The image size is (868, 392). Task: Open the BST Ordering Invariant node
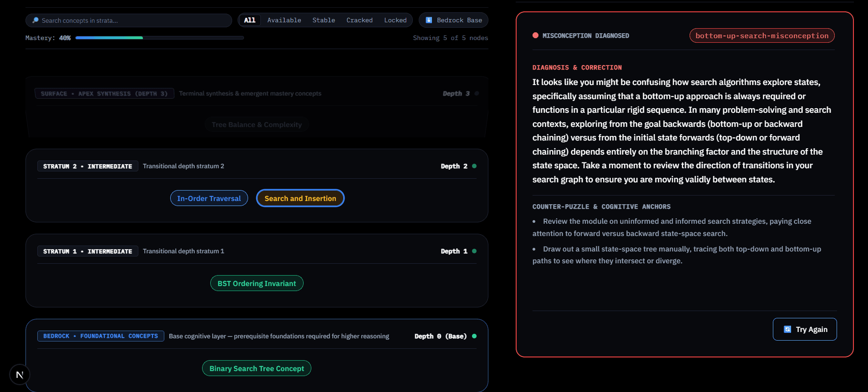click(257, 283)
